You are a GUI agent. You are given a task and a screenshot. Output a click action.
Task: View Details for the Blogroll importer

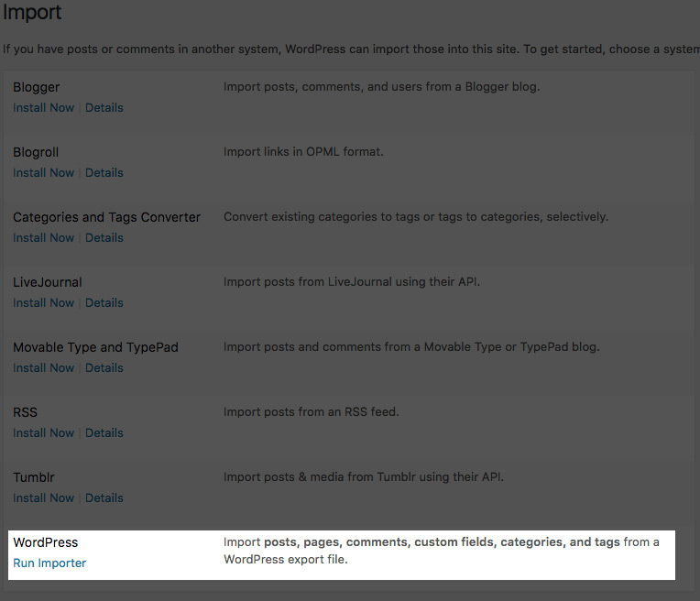point(104,172)
